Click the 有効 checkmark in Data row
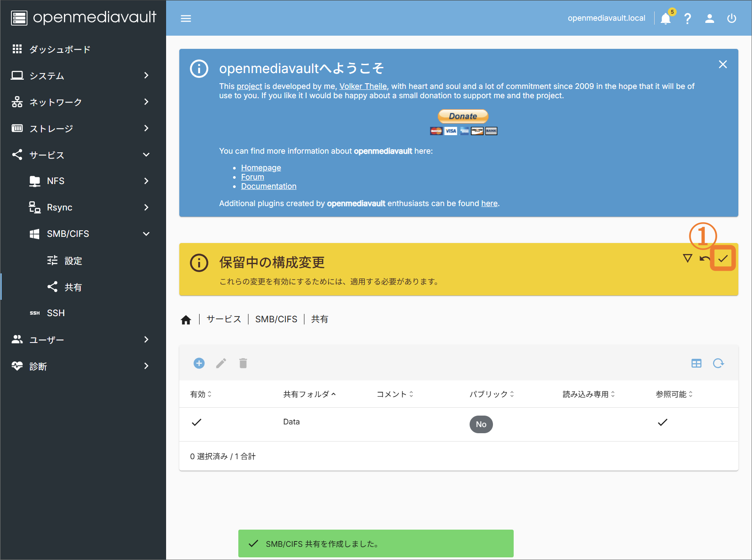Viewport: 752px width, 560px height. coord(196,422)
